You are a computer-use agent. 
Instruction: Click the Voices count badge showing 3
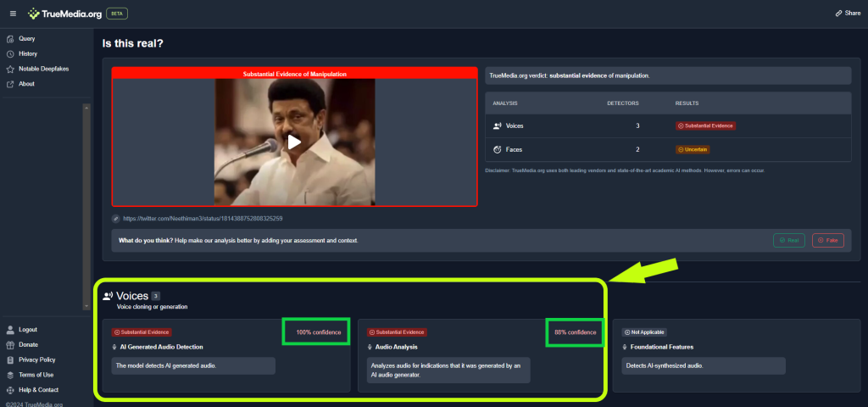(x=156, y=296)
